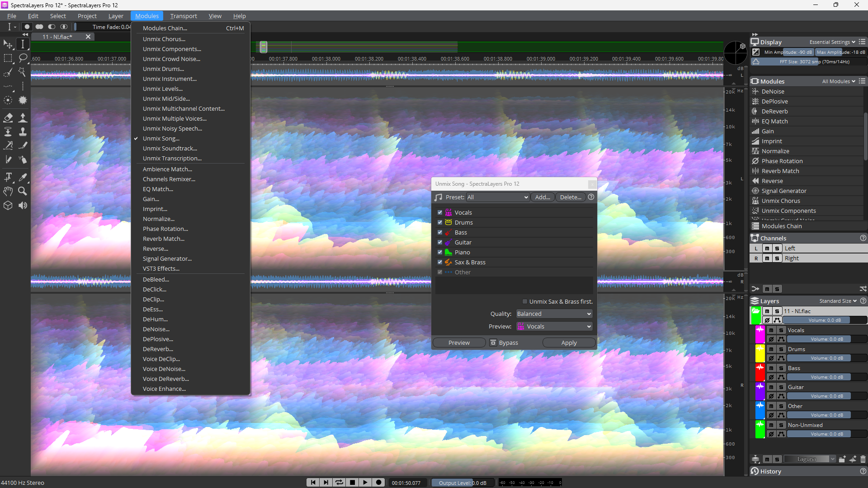
Task: Enable Unmix Sax & Brass first checkbox
Action: click(x=525, y=301)
